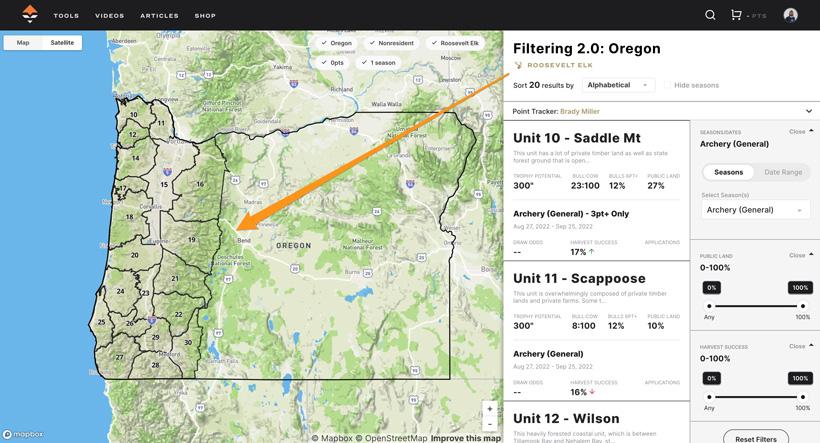Open Unit 10 - Saddle Mt
The image size is (820, 443).
pos(577,138)
